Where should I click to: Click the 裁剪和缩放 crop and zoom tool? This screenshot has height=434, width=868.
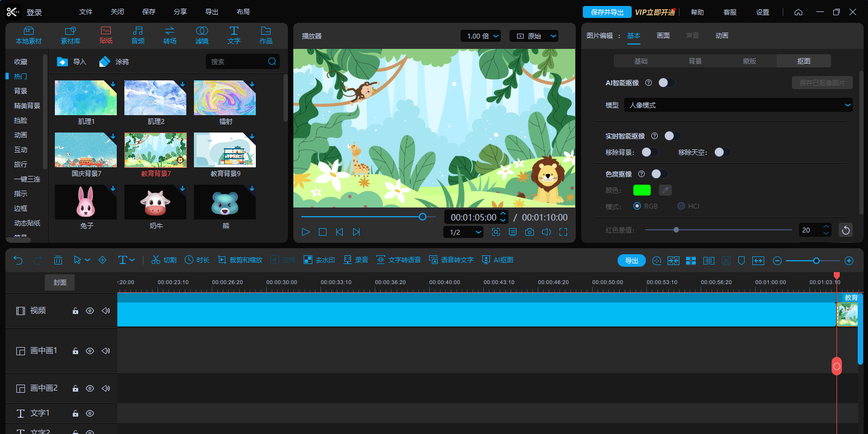click(x=240, y=260)
